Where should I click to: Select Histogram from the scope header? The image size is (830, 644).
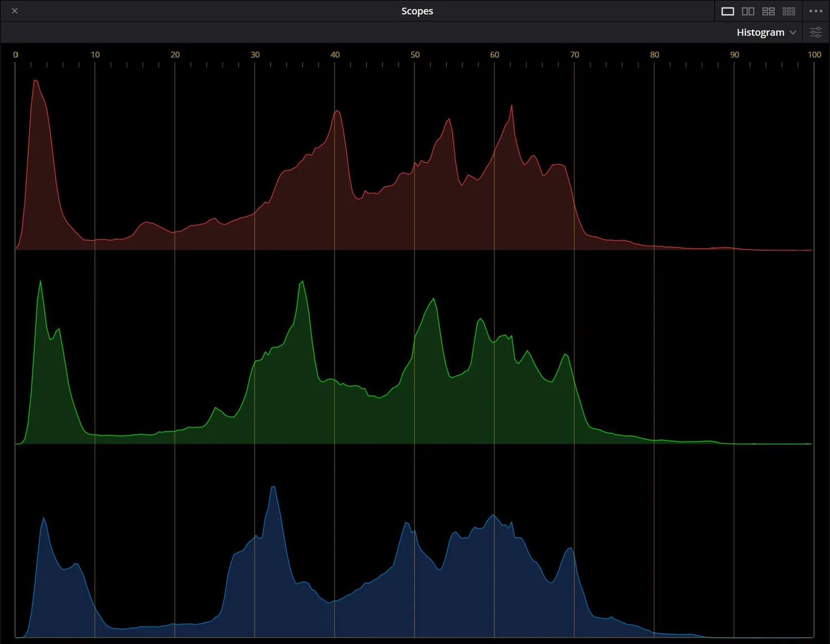click(760, 32)
